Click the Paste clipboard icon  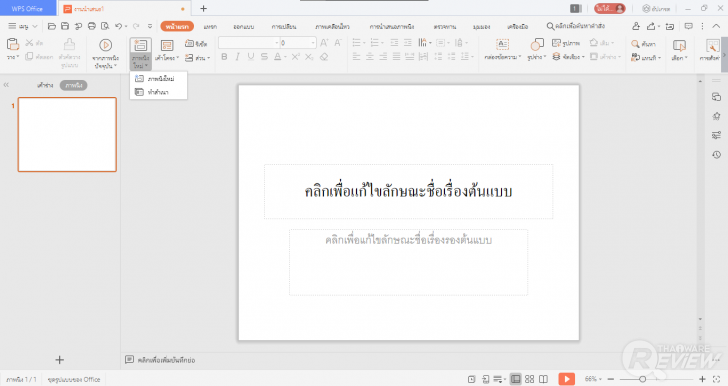point(13,45)
